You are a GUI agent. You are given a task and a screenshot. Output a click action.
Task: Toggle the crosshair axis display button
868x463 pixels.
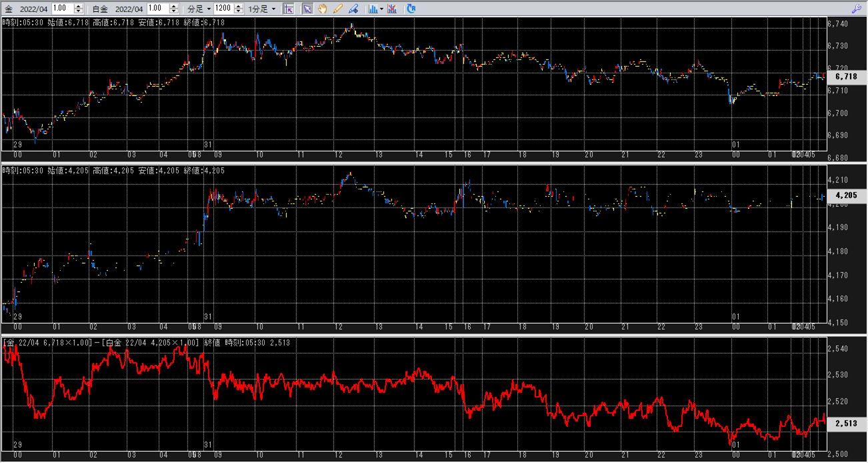pos(289,9)
